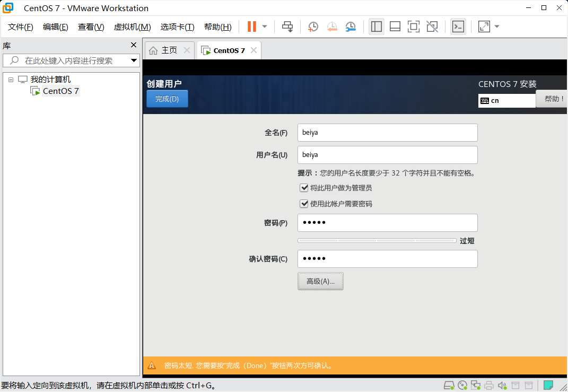This screenshot has height=392, width=568.
Task: Select 我的计算机 in the library tree
Action: pyautogui.click(x=50, y=80)
